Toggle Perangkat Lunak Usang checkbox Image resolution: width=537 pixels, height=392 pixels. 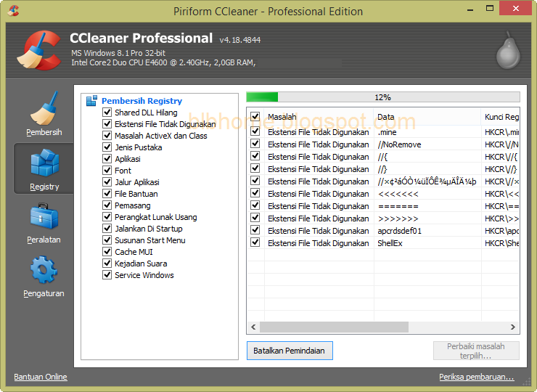coord(107,217)
